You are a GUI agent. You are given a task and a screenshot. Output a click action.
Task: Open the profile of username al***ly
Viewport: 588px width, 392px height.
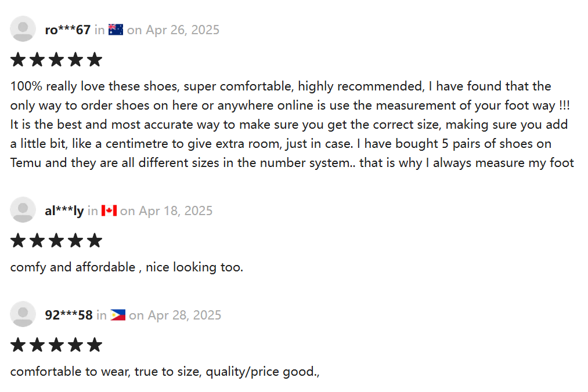[64, 210]
